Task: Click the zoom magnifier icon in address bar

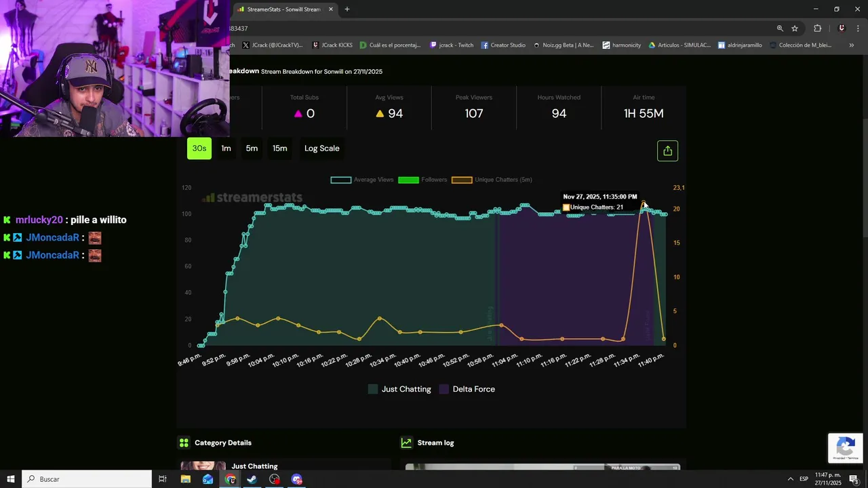Action: point(780,28)
